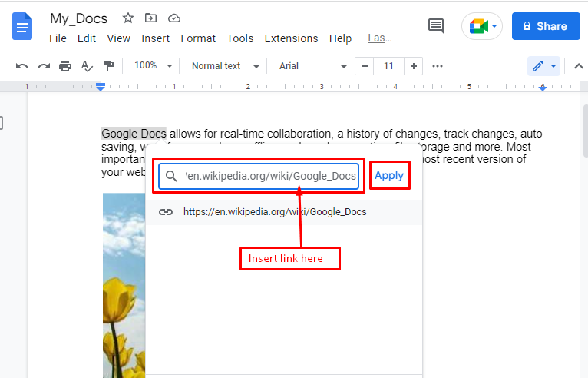This screenshot has width=588, height=378.
Task: Redo the last action
Action: click(44, 66)
